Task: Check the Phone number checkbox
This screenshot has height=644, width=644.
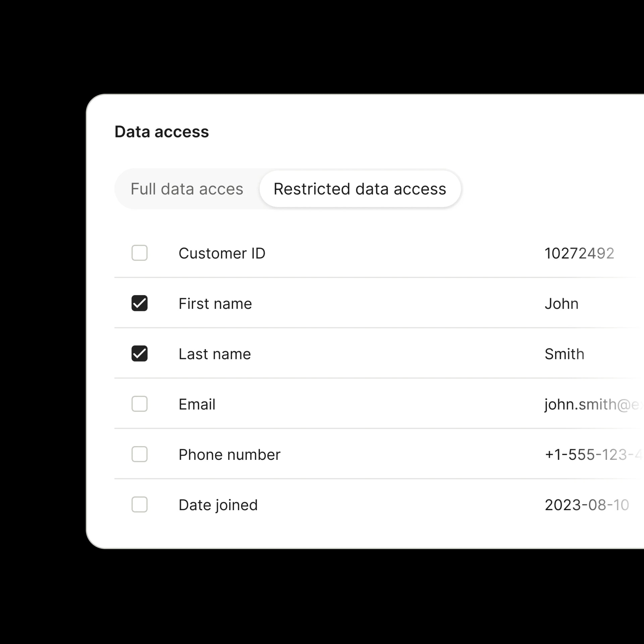Action: [140, 454]
